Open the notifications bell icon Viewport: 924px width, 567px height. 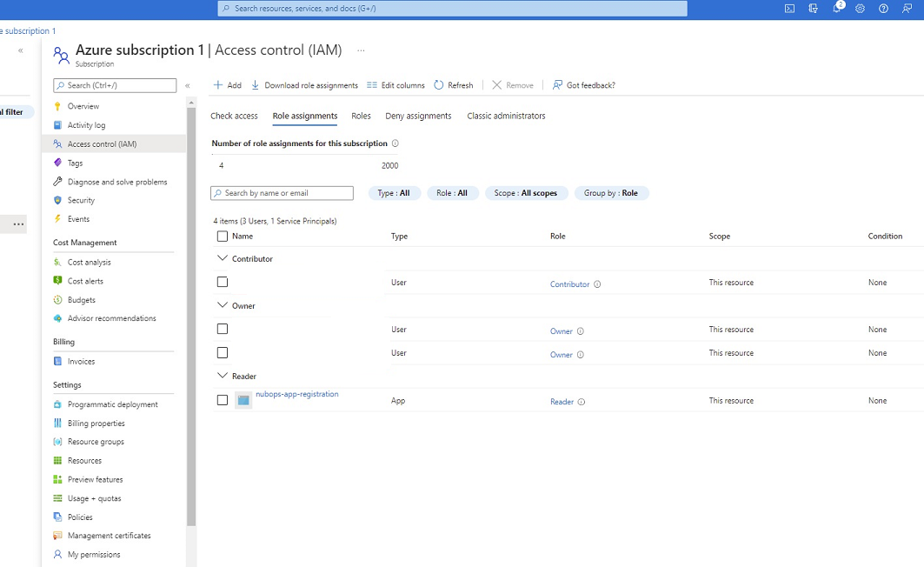(x=837, y=8)
